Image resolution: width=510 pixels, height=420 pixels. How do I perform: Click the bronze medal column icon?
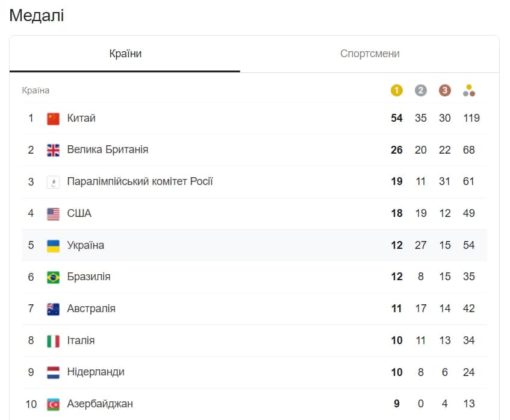pos(444,90)
